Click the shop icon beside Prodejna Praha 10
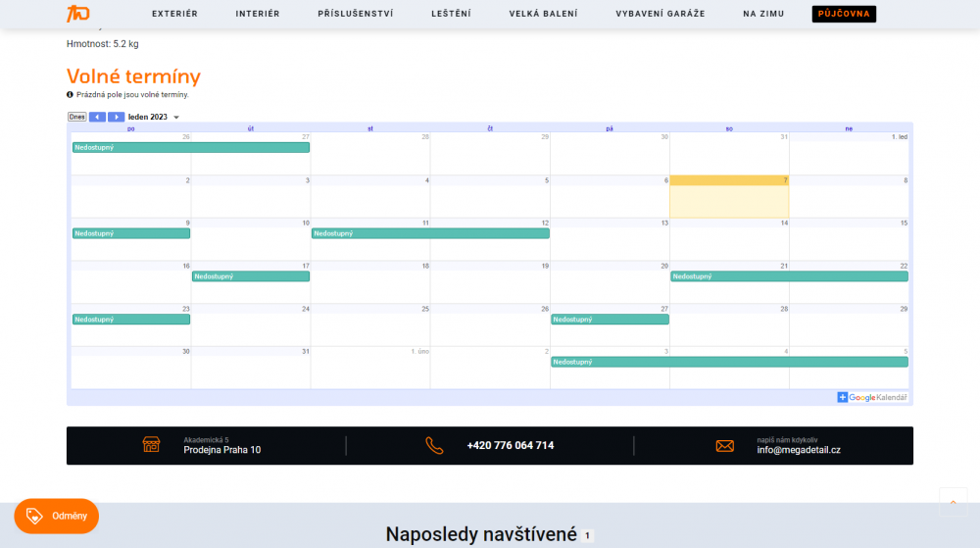This screenshot has width=980, height=548. pos(151,445)
